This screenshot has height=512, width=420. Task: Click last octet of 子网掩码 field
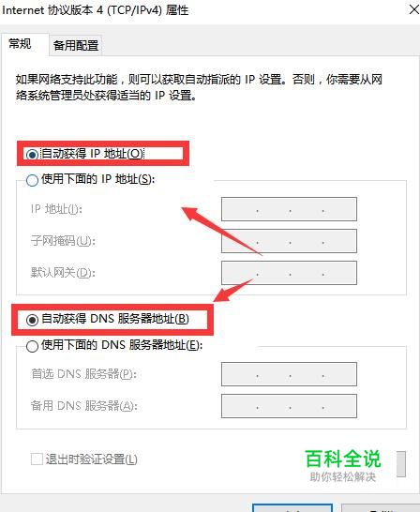pyautogui.click(x=339, y=241)
